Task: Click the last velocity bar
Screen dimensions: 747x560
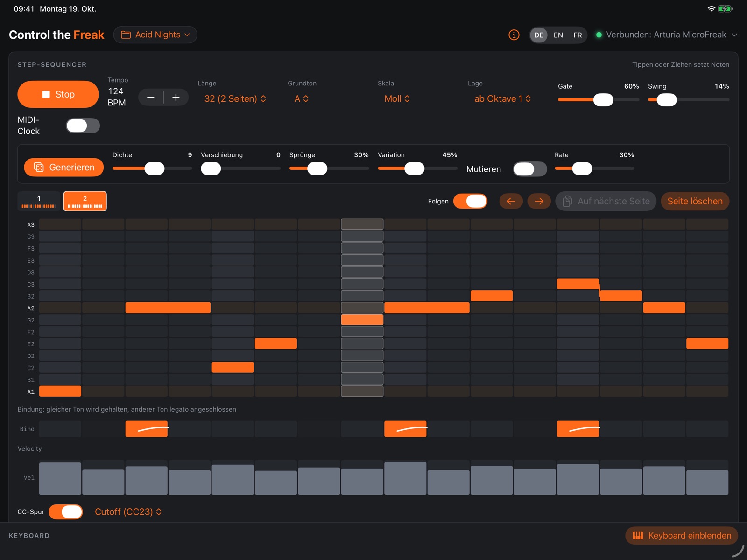Action: point(707,482)
